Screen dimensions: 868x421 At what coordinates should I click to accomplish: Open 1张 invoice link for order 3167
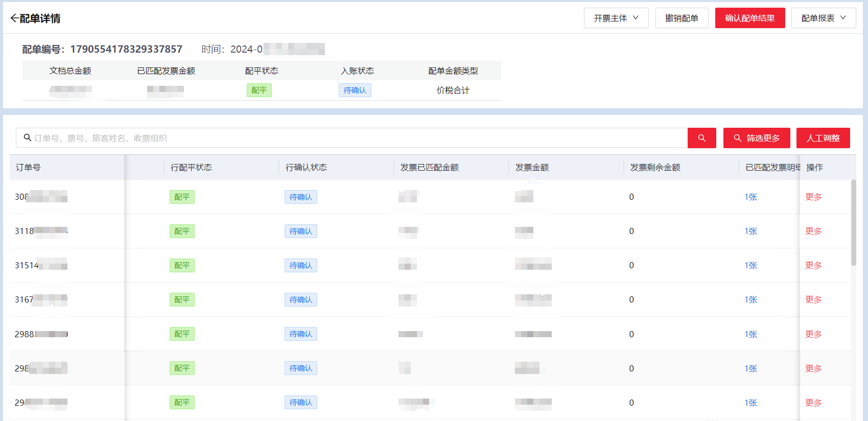tap(750, 299)
